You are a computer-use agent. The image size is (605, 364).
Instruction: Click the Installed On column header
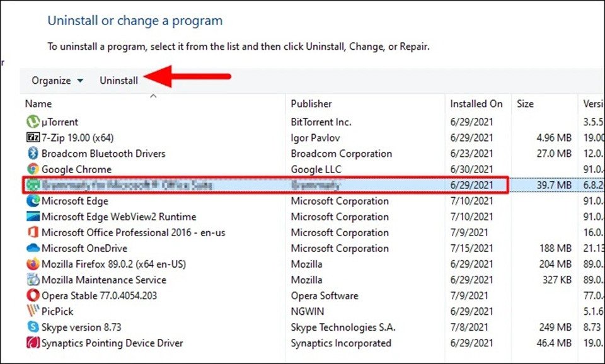point(476,103)
